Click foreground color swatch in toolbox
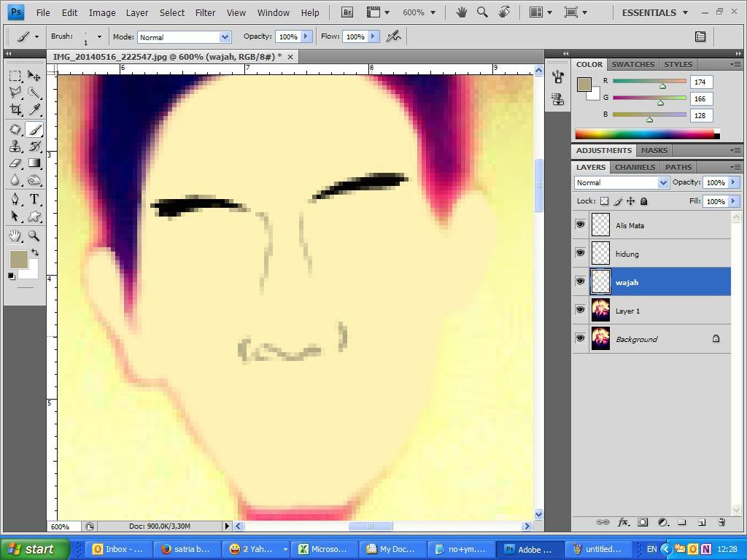The height and width of the screenshot is (560, 747). click(18, 260)
